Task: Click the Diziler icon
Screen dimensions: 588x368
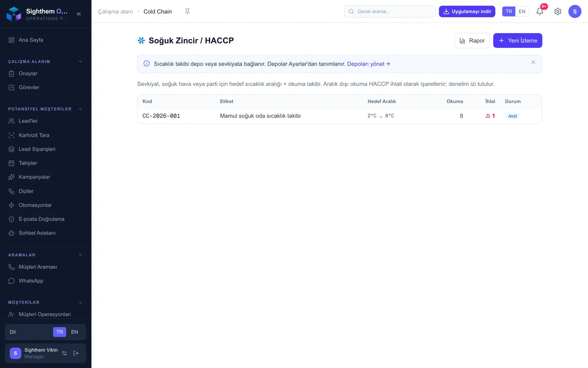Action: 11,191
